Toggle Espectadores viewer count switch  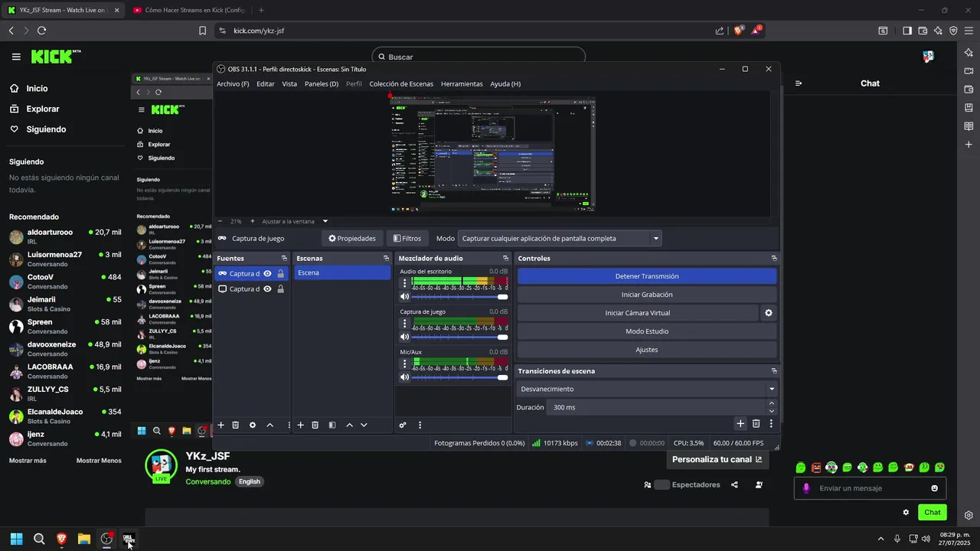click(662, 484)
